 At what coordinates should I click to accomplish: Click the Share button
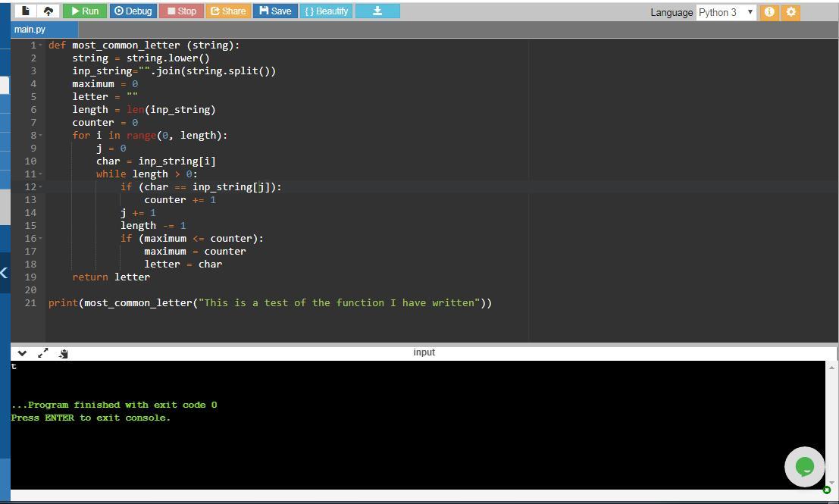tap(227, 11)
